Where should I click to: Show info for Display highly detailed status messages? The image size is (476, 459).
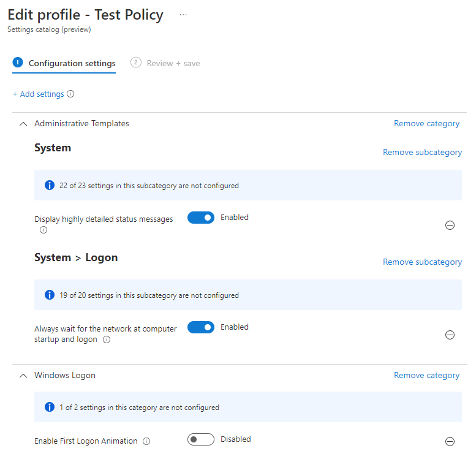pos(43,230)
